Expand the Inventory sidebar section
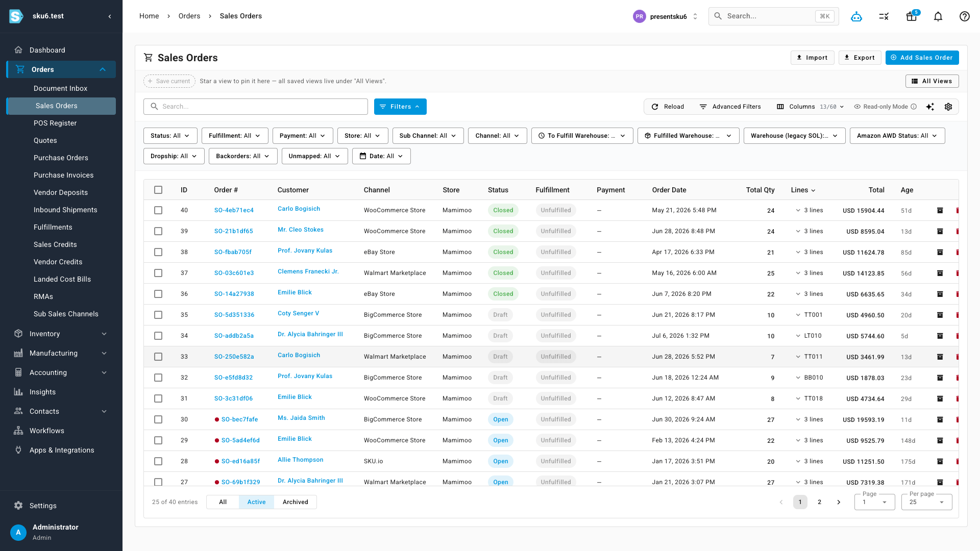Screen dimensions: 980x551 coord(61,334)
